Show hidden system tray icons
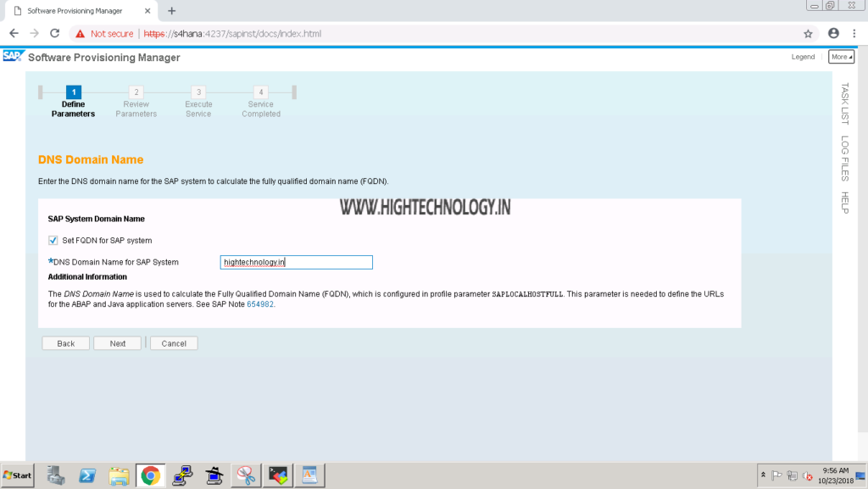868x489 pixels. [764, 475]
